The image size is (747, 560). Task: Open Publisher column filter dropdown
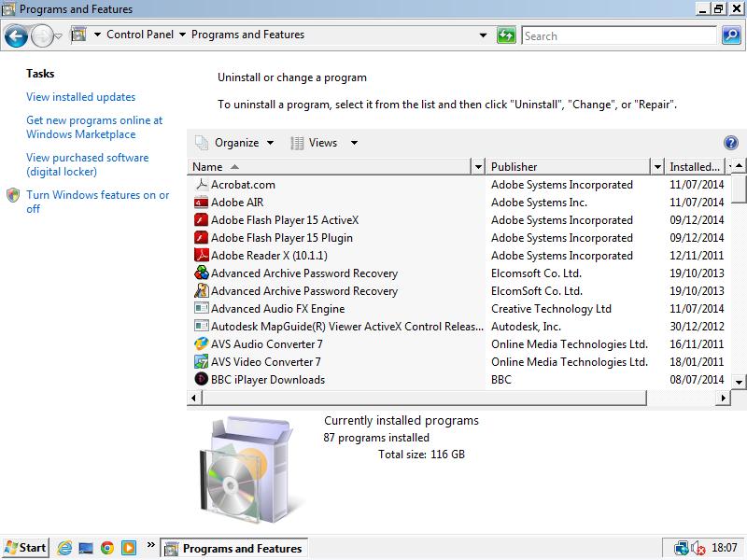point(657,167)
